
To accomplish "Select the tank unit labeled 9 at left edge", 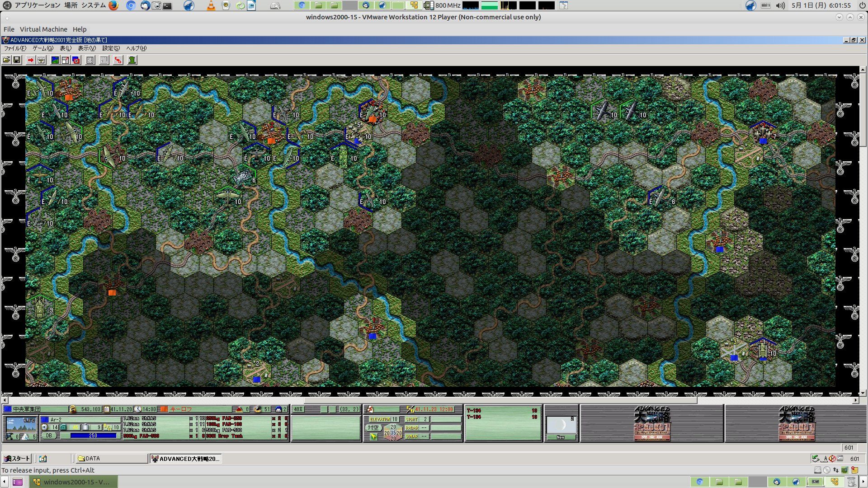I will coord(41,307).
